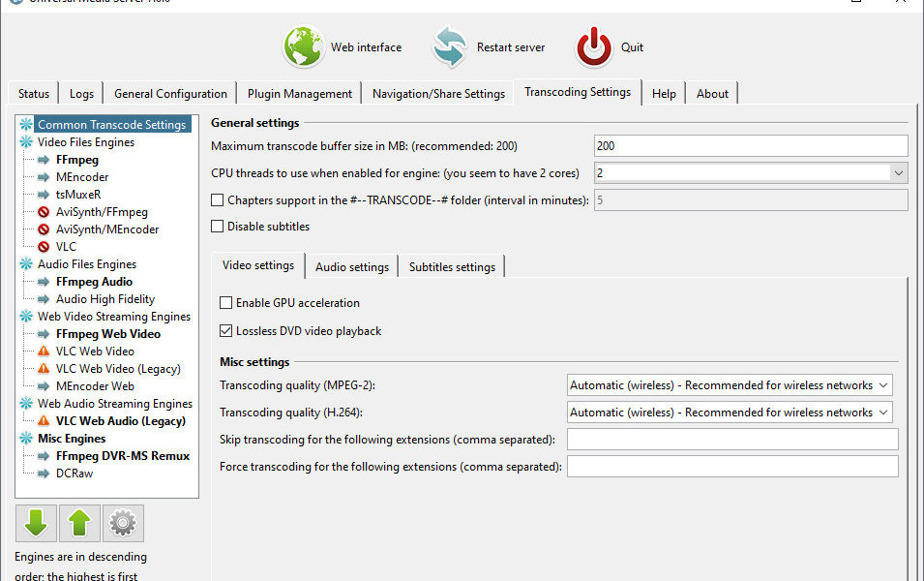Expand the H.264 transcoding quality dropdown
This screenshot has height=581, width=924.
click(881, 413)
